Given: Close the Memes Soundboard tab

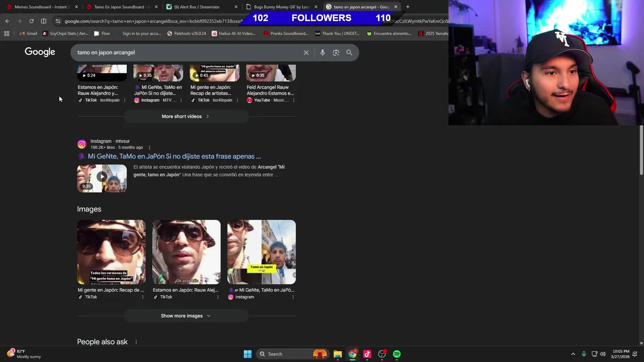Looking at the screenshot, I should click(76, 7).
